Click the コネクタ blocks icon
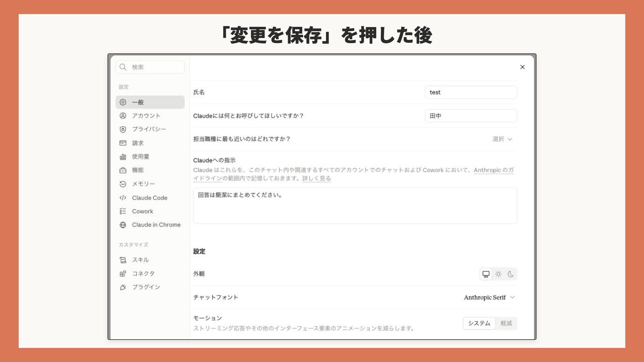This screenshot has width=644, height=362. pyautogui.click(x=123, y=274)
